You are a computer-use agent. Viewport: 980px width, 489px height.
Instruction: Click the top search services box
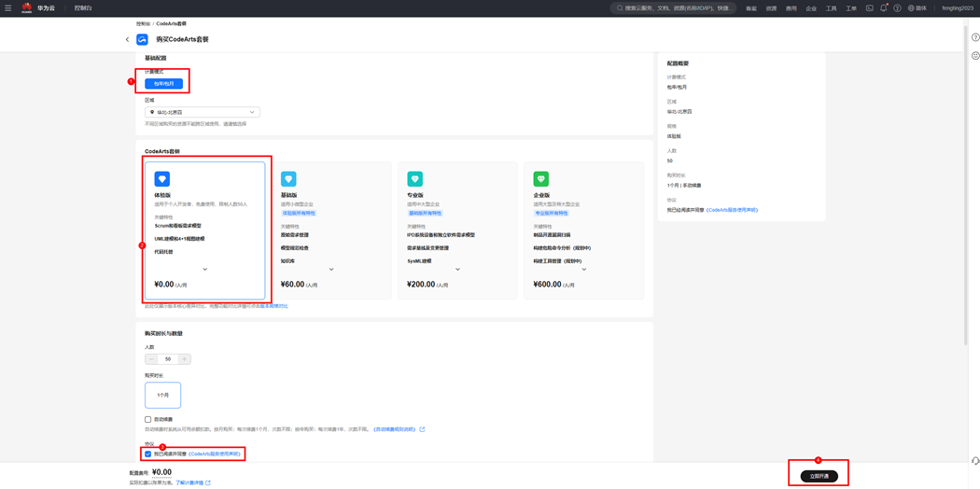(673, 8)
